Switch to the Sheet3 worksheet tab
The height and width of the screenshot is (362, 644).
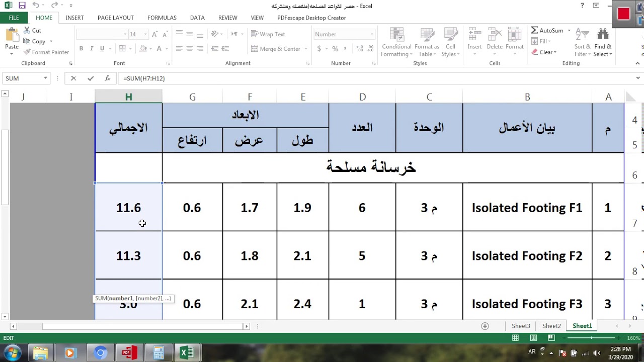coord(521,326)
